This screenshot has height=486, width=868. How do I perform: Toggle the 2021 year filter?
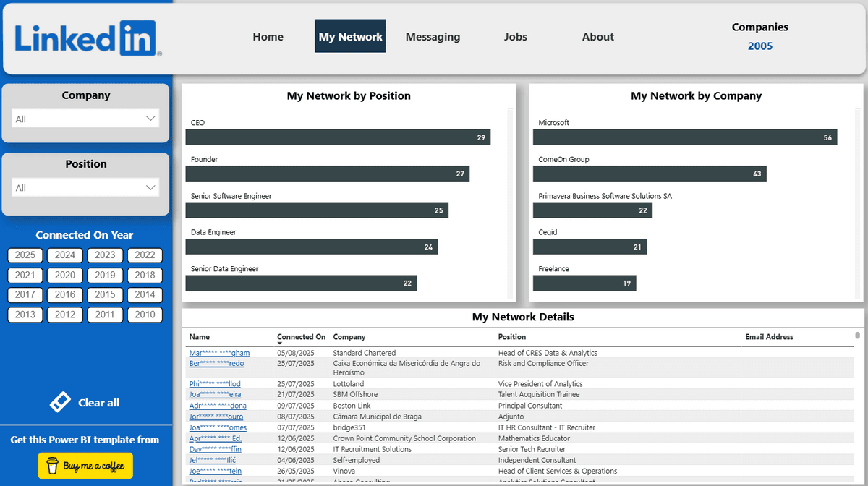[25, 275]
